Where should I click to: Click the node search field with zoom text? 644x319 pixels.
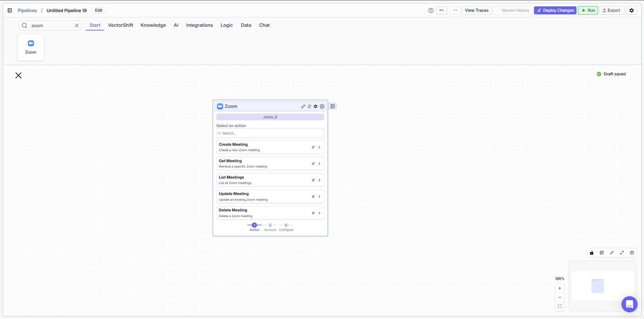[50, 25]
